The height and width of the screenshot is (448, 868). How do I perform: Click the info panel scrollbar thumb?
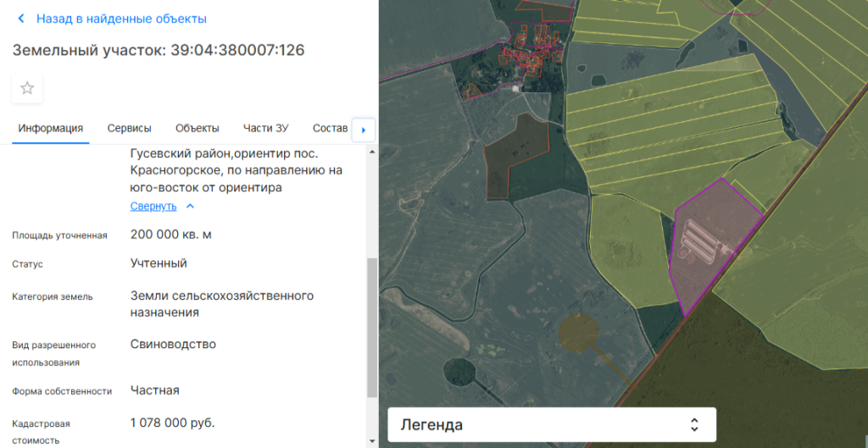point(371,326)
